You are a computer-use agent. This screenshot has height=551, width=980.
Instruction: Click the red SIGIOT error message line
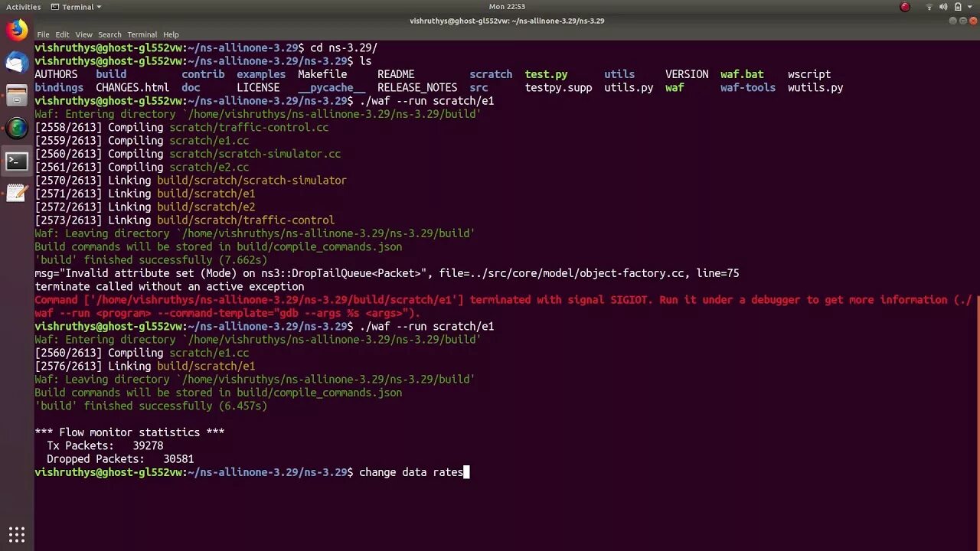[503, 306]
